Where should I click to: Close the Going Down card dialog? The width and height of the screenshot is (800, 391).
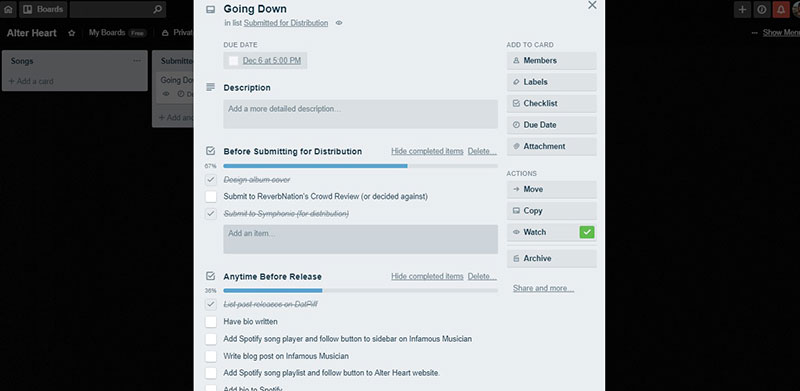tap(592, 5)
